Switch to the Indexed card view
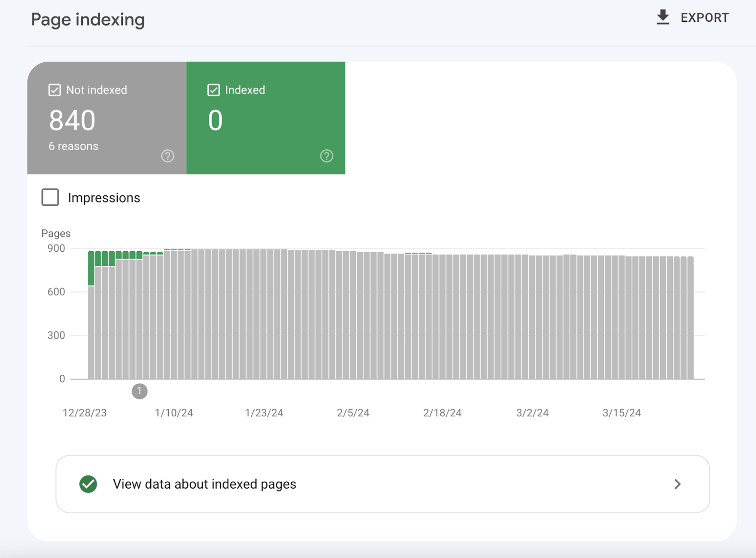 tap(266, 118)
